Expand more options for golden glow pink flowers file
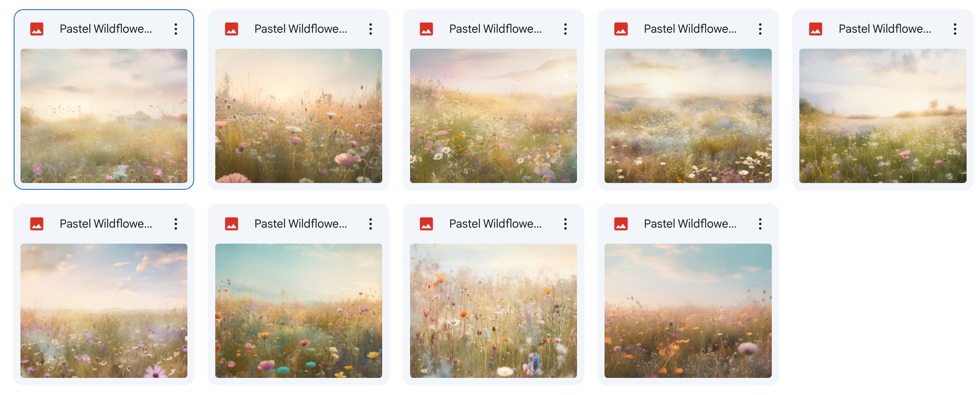Viewport: 980px width, 395px height. [371, 29]
